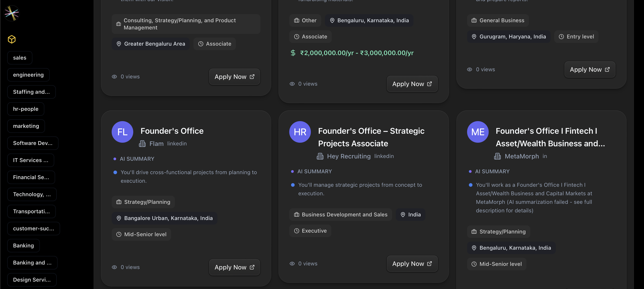Apply Now for Flam Founder's Office
Screen dimensions: 644x289
pyautogui.click(x=235, y=267)
